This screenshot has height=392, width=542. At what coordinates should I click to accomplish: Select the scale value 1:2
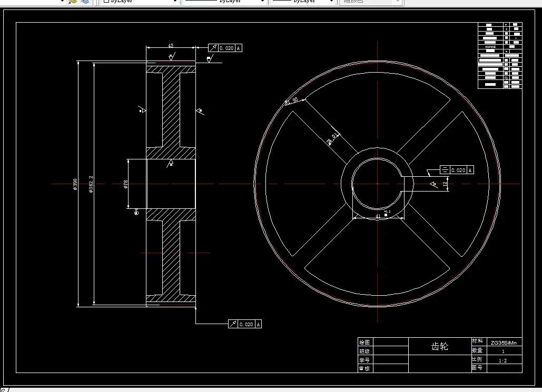[503, 360]
